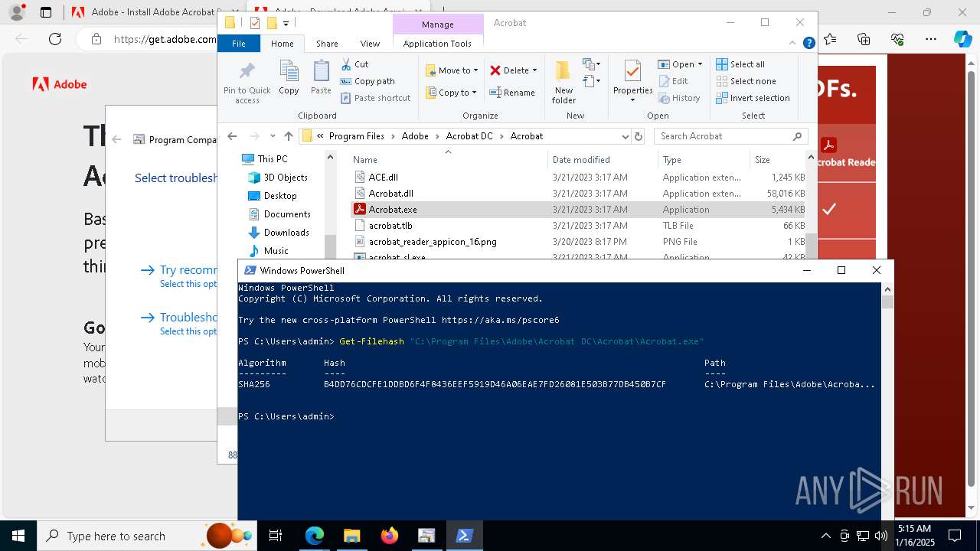Go back in File Explorer
The height and width of the screenshot is (551, 980).
(x=232, y=136)
